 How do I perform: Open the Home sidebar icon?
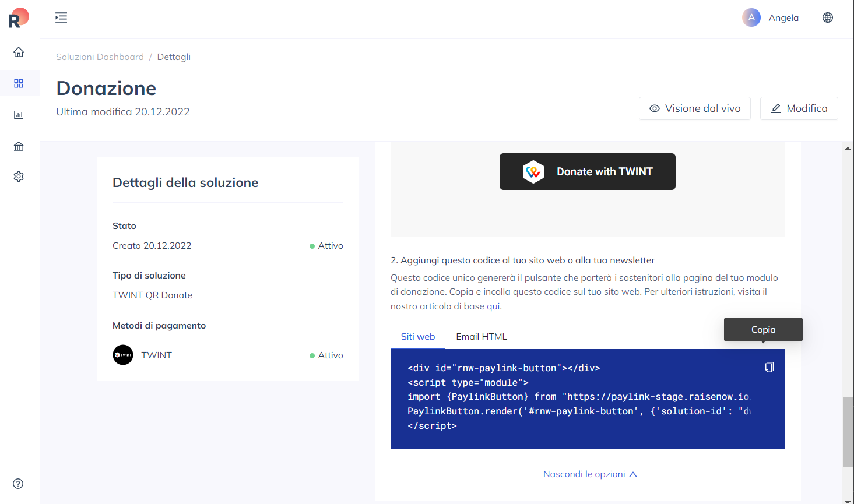point(19,52)
